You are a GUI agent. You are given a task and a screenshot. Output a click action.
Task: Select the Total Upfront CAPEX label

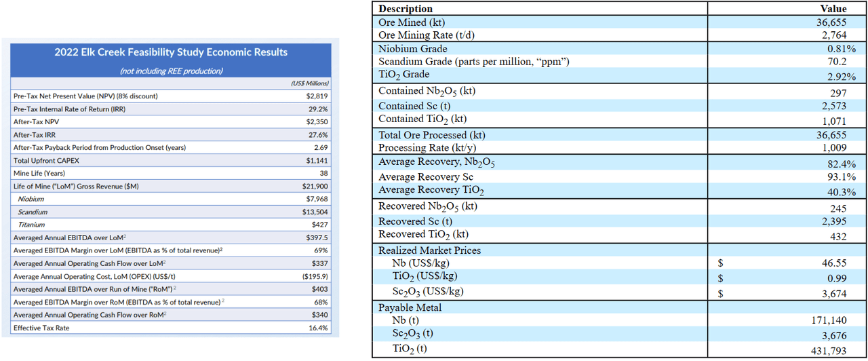coord(47,161)
